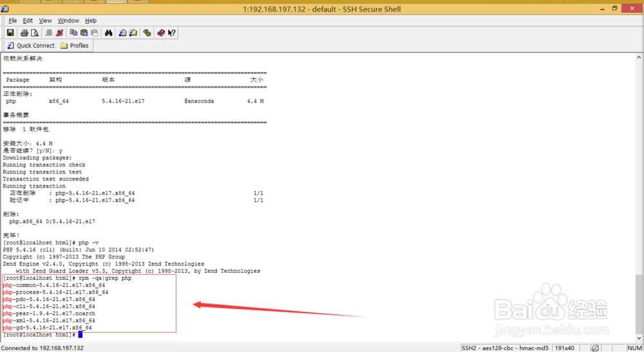Click the Copy toolbar icon
644x352 pixels.
73,33
